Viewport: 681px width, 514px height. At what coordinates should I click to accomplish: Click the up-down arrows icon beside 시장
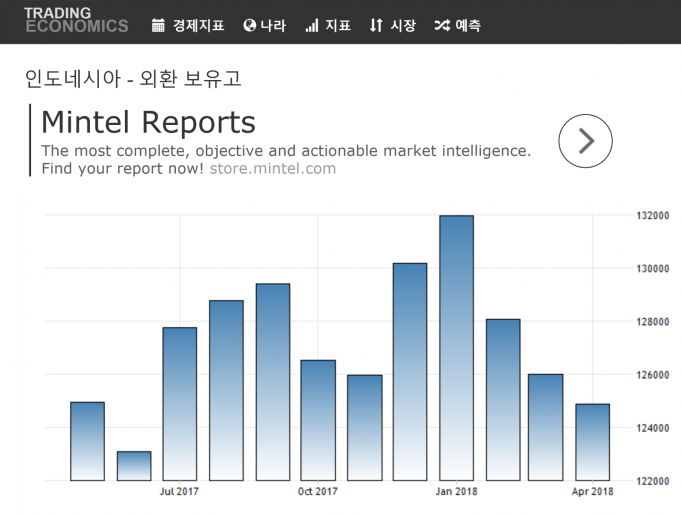(376, 25)
